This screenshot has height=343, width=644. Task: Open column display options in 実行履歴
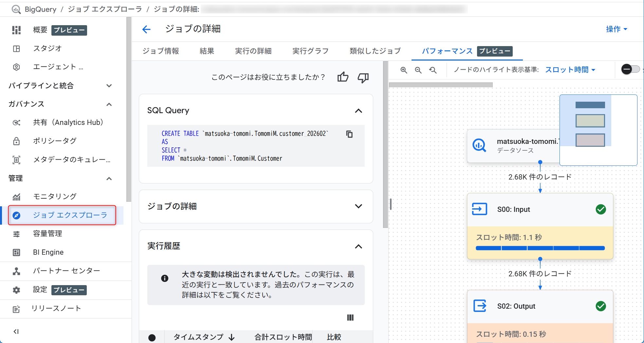point(350,317)
